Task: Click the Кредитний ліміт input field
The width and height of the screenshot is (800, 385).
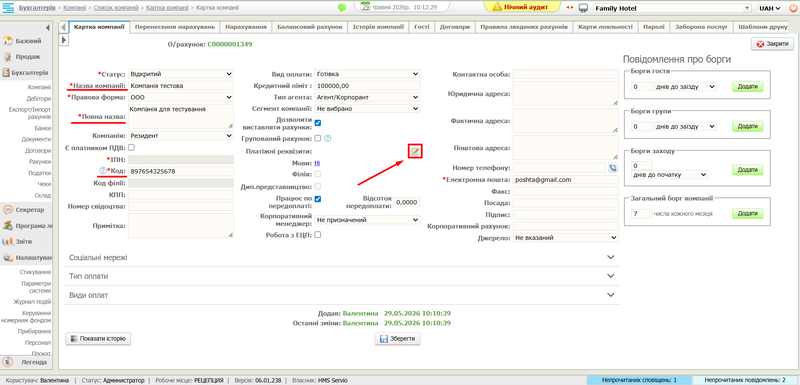Action: pyautogui.click(x=367, y=86)
